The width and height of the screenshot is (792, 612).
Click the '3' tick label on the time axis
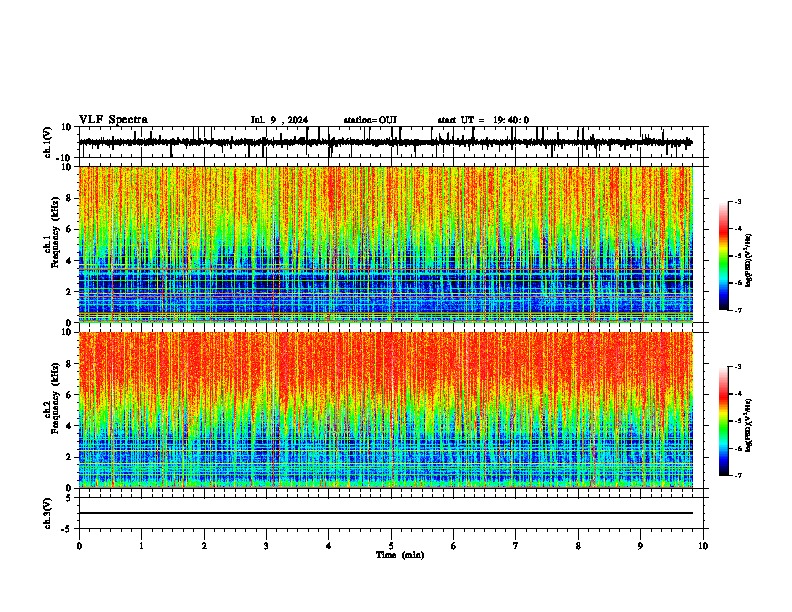[266, 546]
